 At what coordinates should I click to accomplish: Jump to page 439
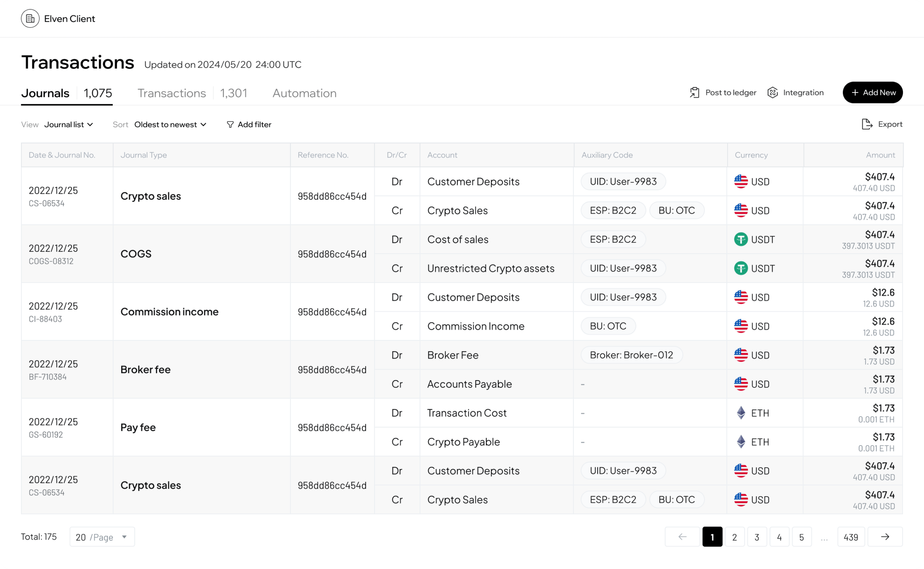(x=851, y=537)
